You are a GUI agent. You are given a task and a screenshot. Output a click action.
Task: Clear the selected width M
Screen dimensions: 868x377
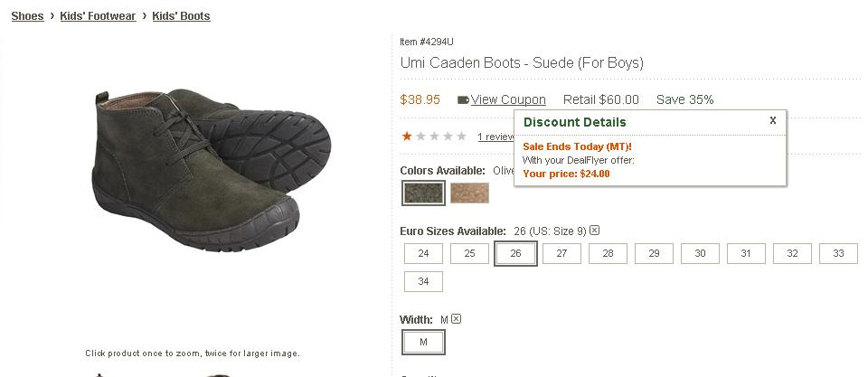[x=457, y=319]
